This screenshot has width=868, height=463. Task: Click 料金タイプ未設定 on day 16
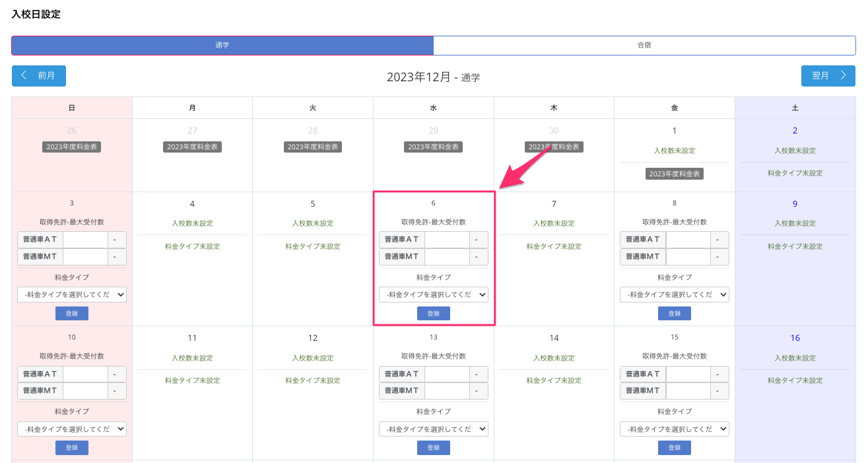point(795,380)
